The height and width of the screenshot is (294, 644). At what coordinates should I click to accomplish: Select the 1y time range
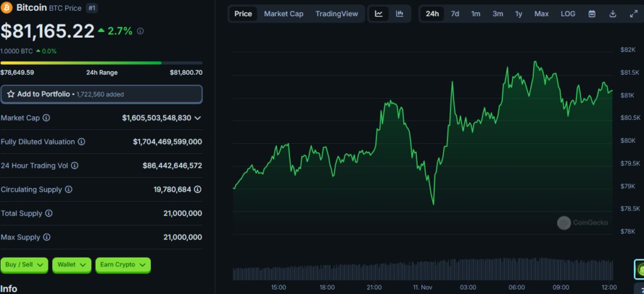(519, 14)
